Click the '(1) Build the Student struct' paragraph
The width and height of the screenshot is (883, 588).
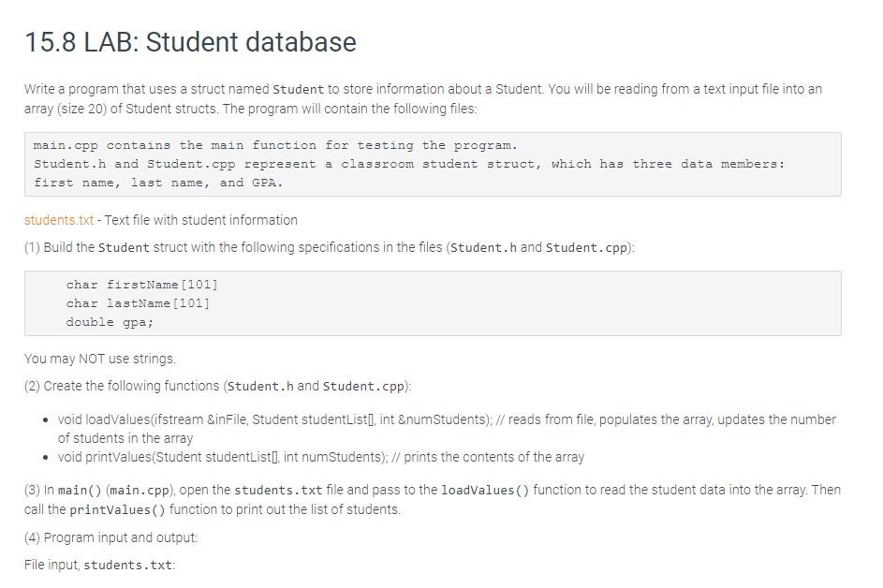coord(330,247)
